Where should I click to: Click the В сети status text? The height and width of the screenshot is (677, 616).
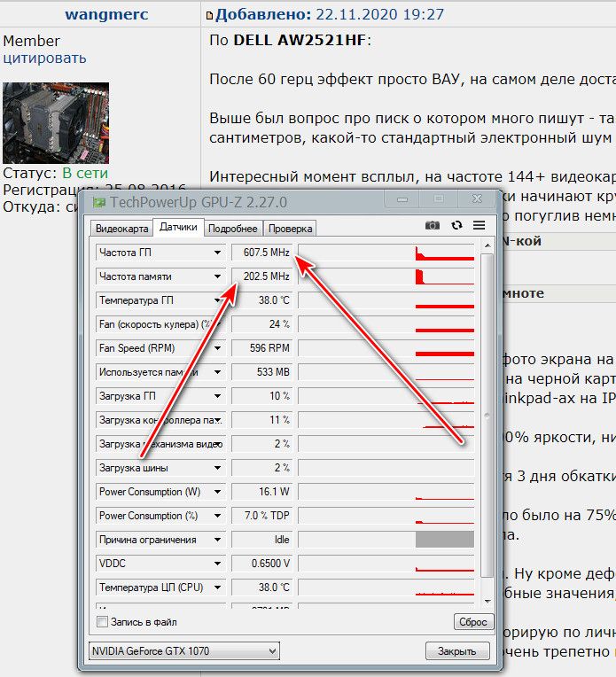pos(85,173)
